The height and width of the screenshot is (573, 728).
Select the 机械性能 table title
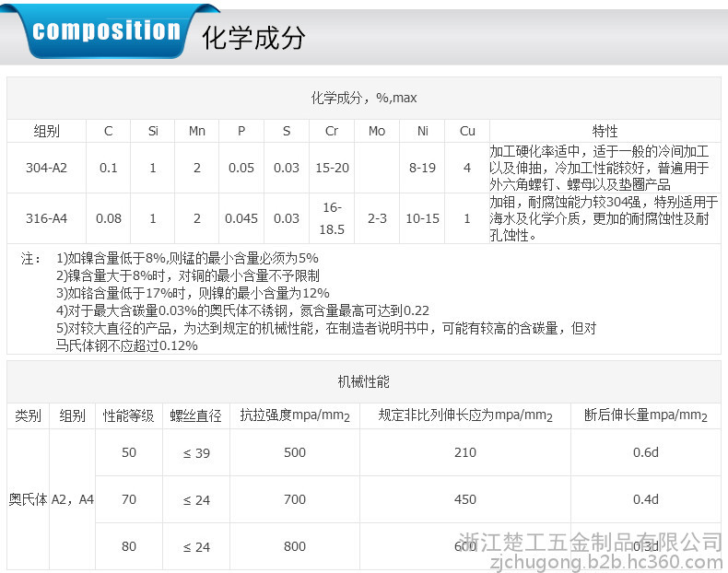363,381
